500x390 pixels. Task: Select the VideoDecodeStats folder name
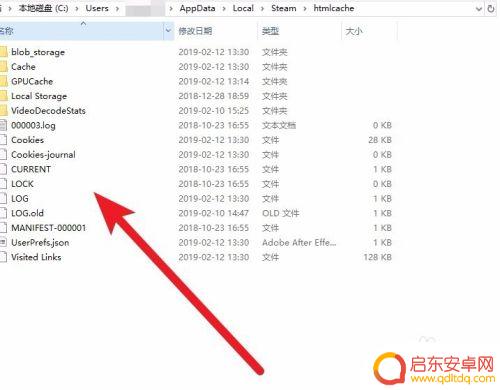[48, 111]
